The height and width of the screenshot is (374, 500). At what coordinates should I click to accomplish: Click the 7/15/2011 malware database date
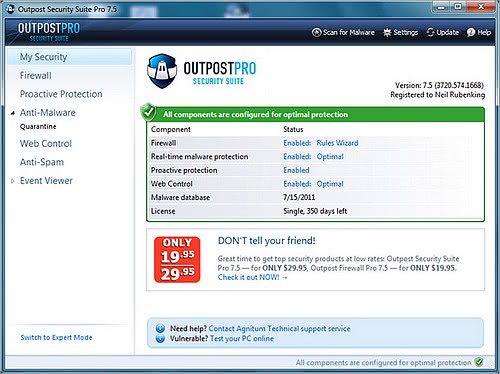[299, 197]
